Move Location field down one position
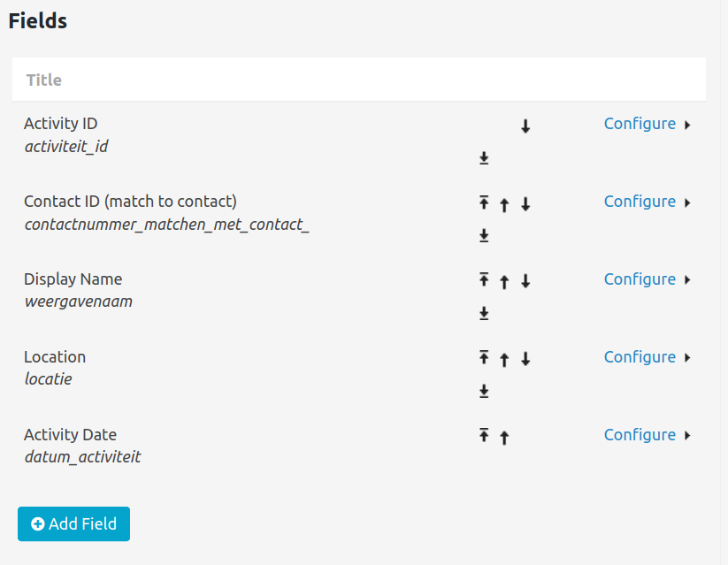Screen dimensions: 728x565 525,359
